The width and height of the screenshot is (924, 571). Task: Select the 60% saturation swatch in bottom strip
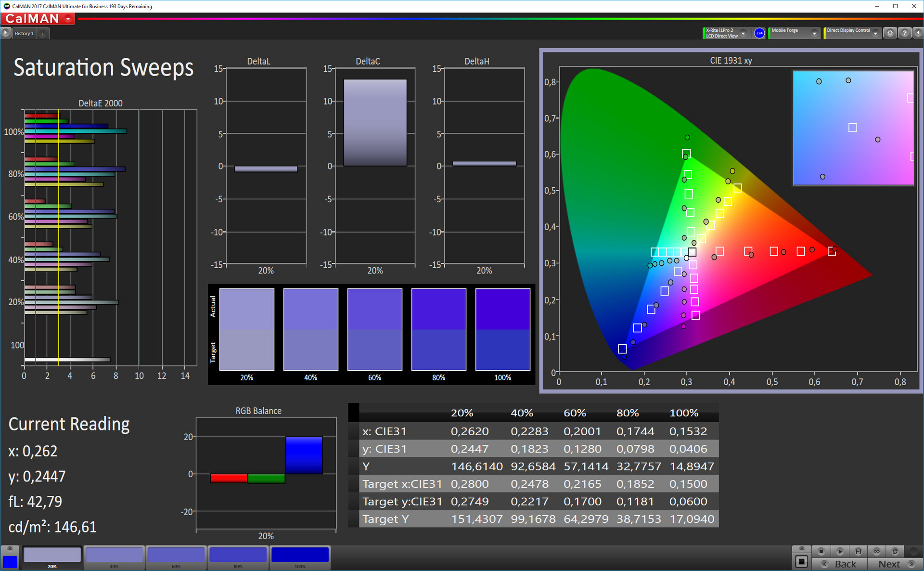pyautogui.click(x=176, y=558)
